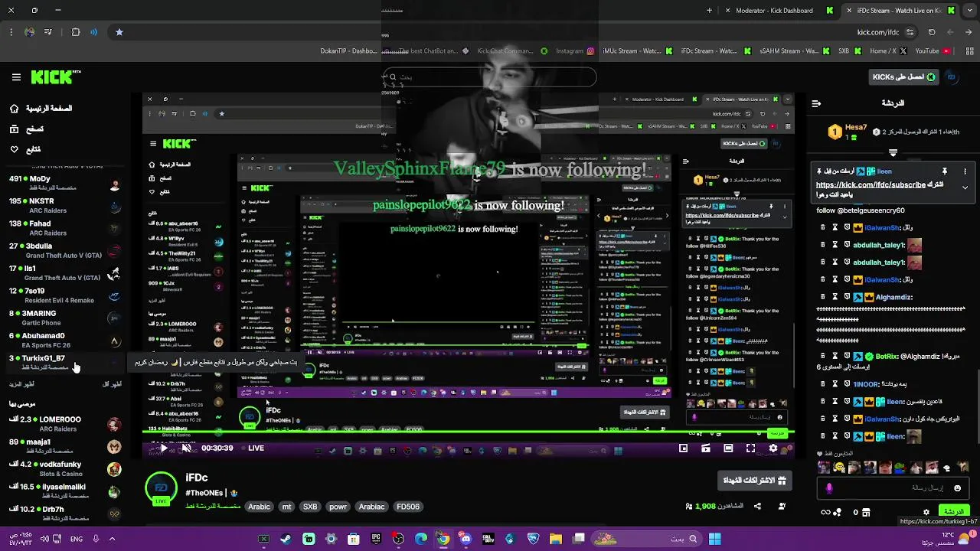Expand the taskbar hidden icons chevron
Viewport: 980px width, 551px height.
(112, 539)
